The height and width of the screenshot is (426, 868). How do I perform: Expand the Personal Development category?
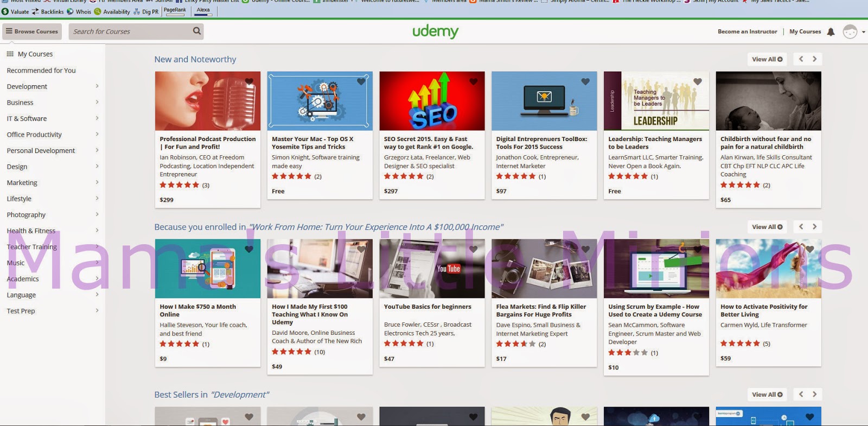tap(97, 150)
